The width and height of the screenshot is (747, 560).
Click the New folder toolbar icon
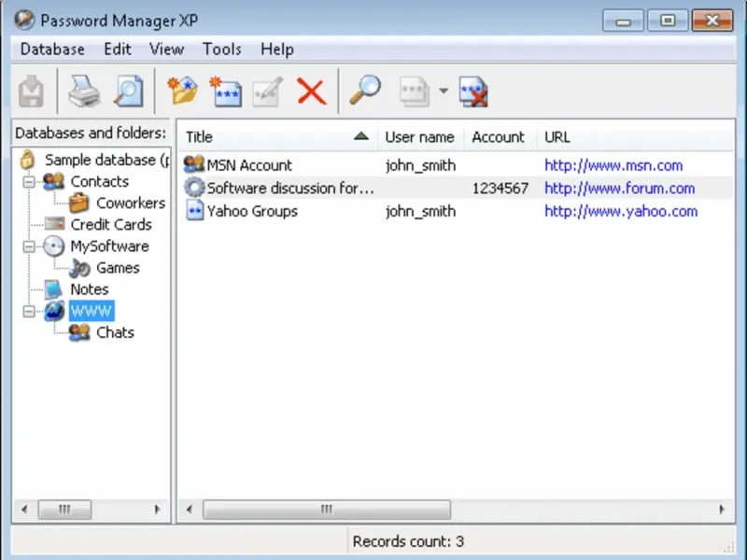[183, 91]
